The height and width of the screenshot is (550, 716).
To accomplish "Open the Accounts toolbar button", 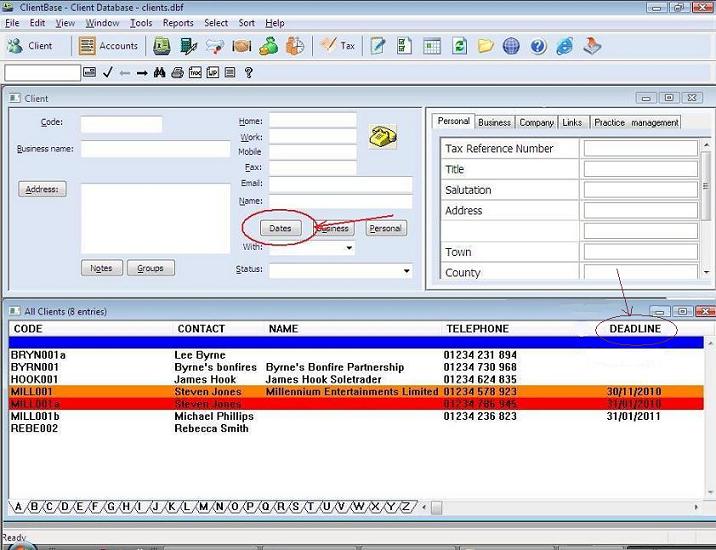I will click(108, 46).
